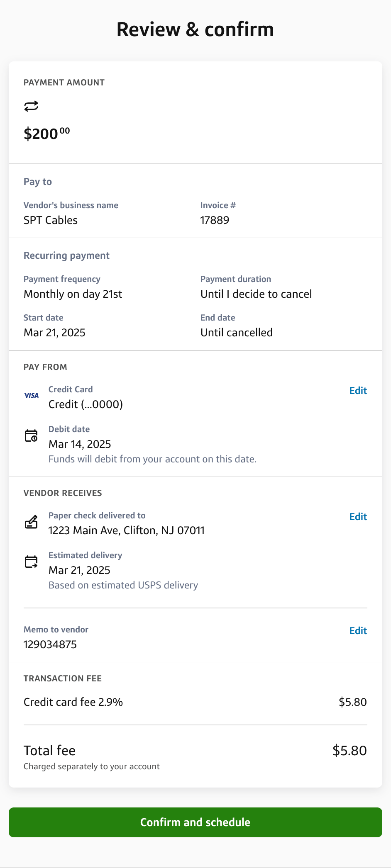391x868 pixels.
Task: Click the Total fee $5.80 amount
Action: click(349, 751)
